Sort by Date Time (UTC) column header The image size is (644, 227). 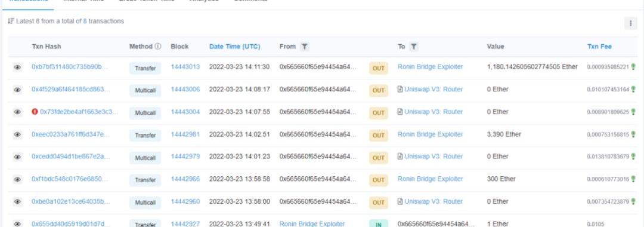(x=234, y=47)
